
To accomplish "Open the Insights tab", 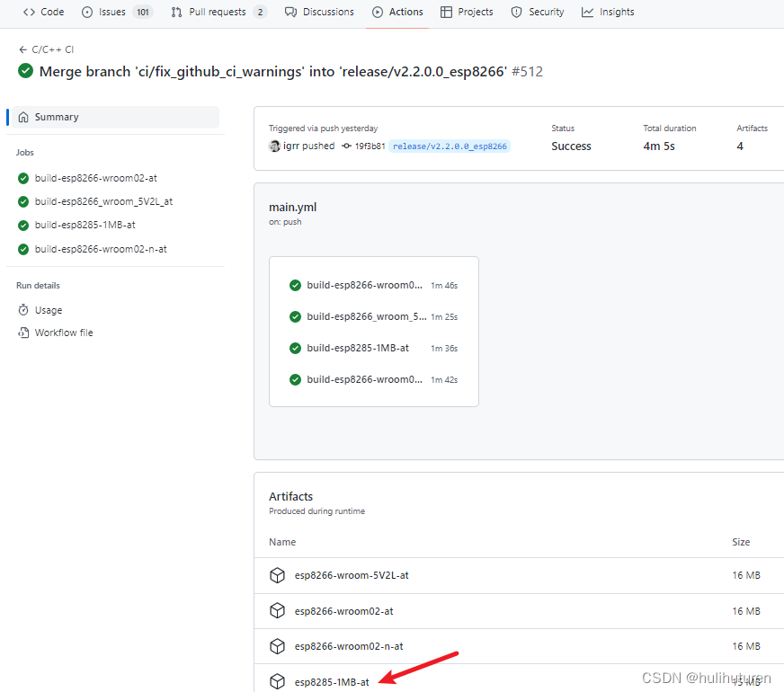I will click(608, 12).
